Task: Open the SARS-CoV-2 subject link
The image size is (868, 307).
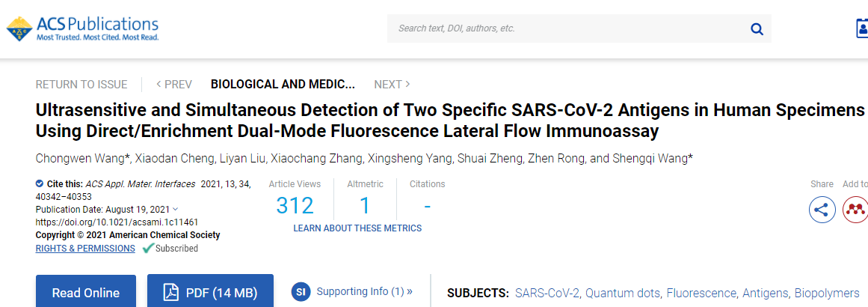Action: pyautogui.click(x=547, y=293)
